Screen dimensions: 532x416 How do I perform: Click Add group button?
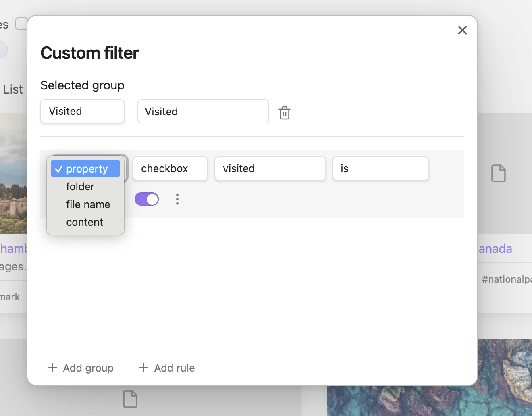tap(81, 368)
